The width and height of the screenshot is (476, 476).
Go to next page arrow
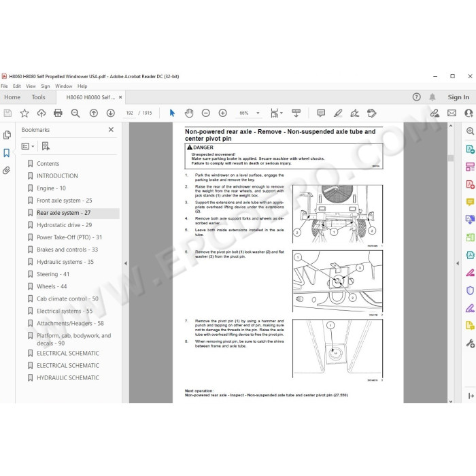coord(111,114)
